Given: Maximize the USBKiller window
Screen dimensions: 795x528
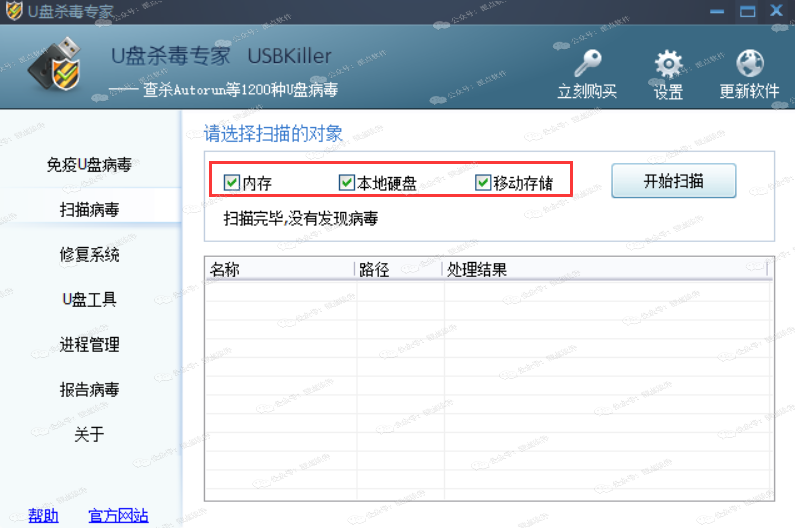Looking at the screenshot, I should [x=747, y=11].
